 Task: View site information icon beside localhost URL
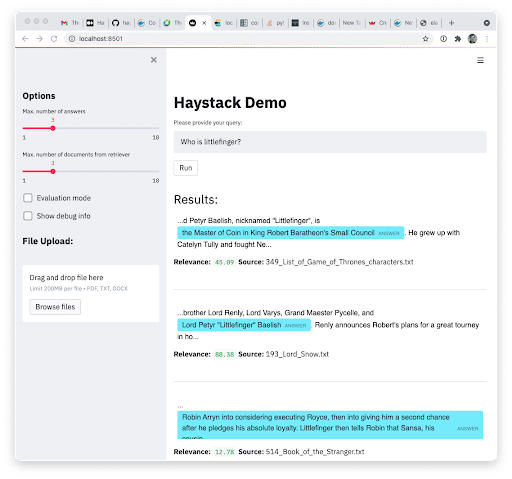tap(72, 39)
